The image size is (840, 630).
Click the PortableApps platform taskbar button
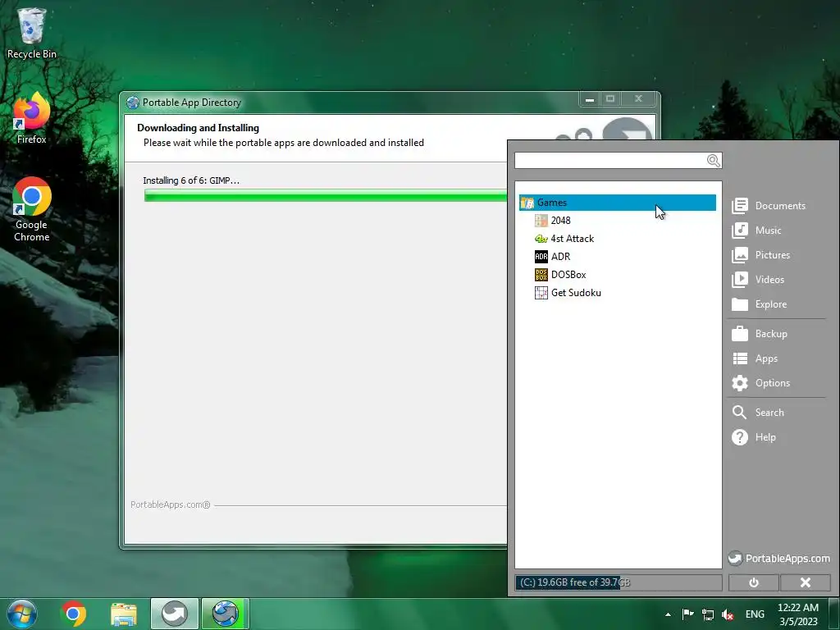click(175, 614)
